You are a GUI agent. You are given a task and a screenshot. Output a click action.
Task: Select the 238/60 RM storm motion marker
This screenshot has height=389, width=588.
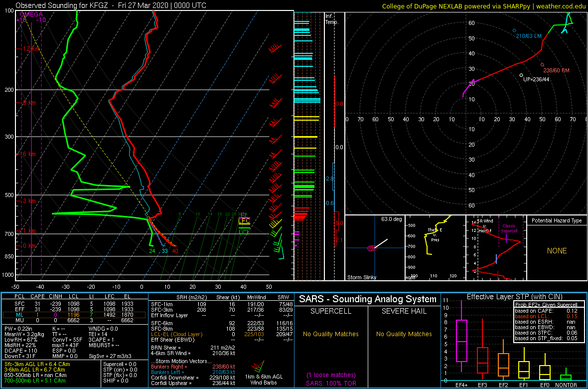click(542, 64)
